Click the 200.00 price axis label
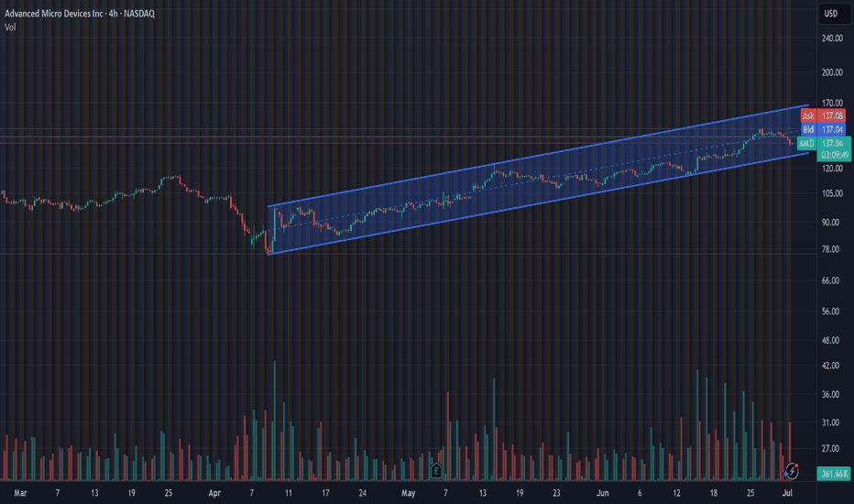This screenshot has height=504, width=854. 832,72
